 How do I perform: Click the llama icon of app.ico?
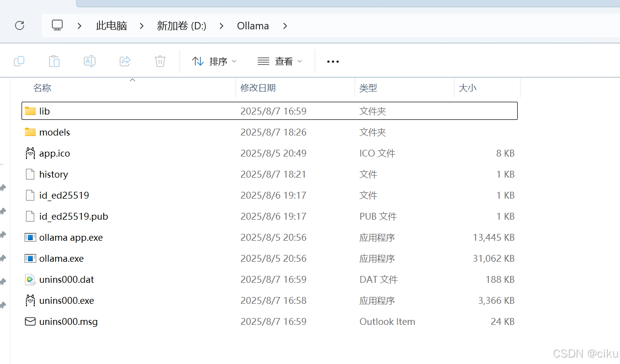coord(30,153)
